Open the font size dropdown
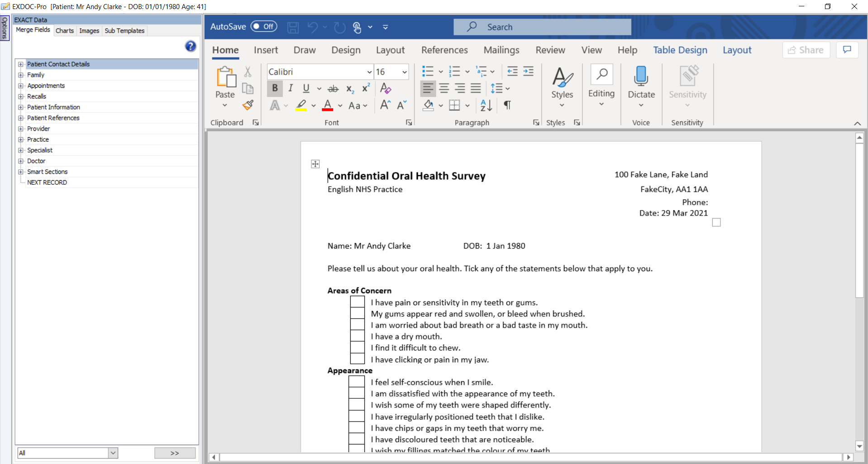 coord(404,72)
